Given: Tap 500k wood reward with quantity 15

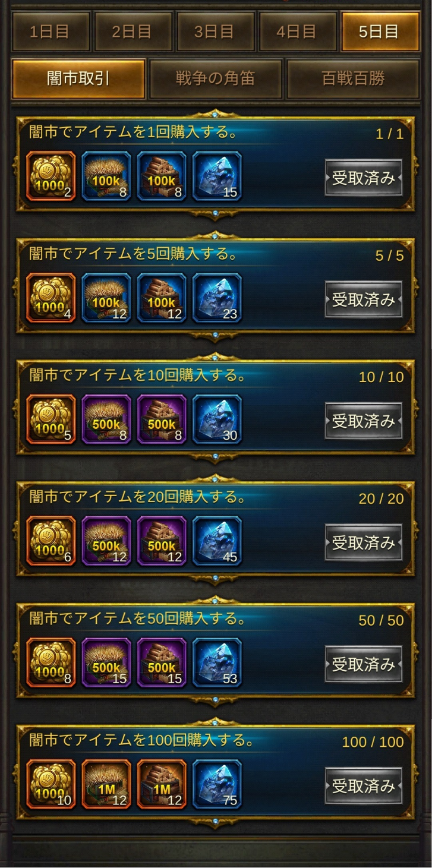Looking at the screenshot, I should click(x=162, y=663).
